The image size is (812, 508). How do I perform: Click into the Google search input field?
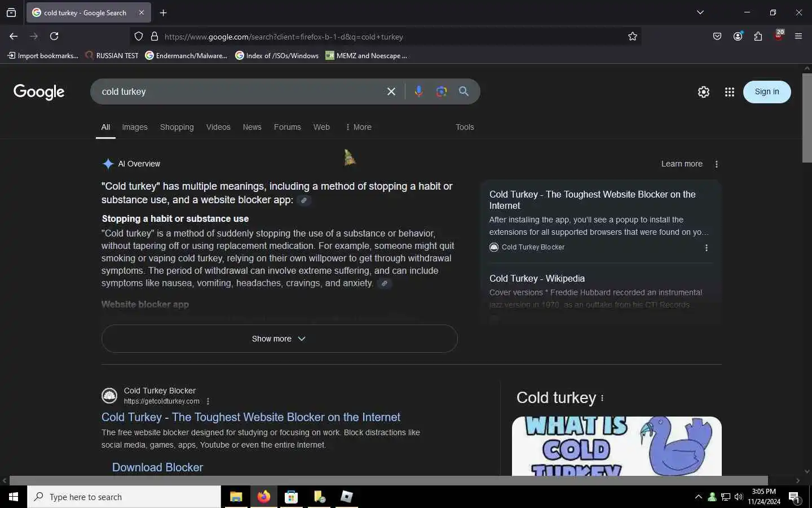click(x=240, y=91)
